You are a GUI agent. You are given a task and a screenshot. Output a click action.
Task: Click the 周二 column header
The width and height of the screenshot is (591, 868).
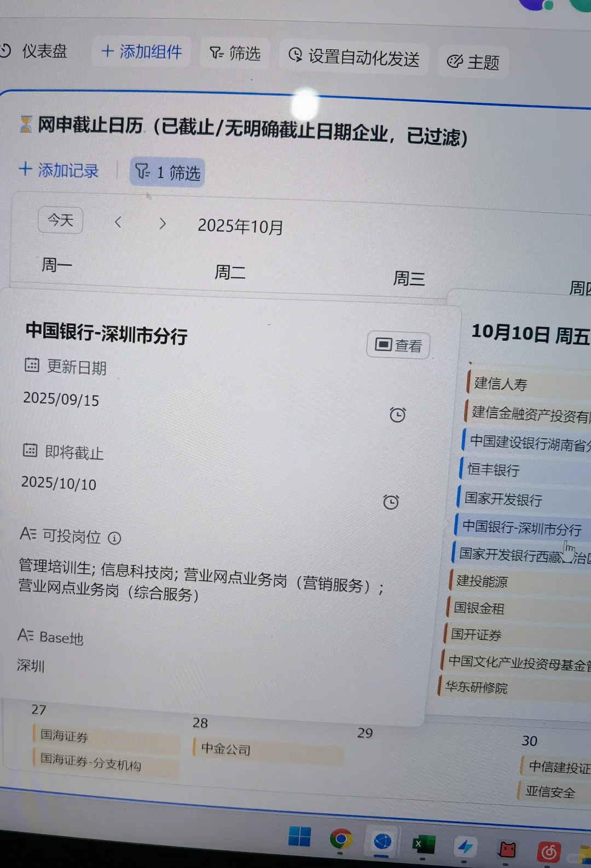tap(230, 272)
